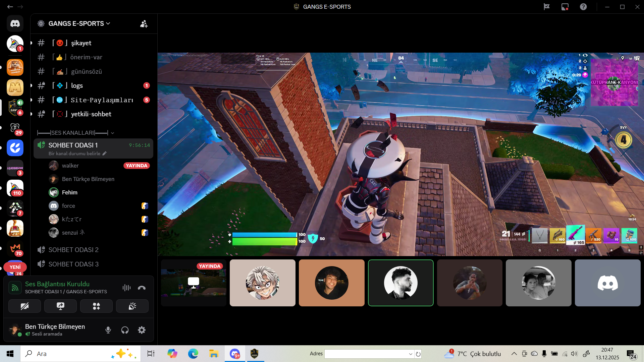The image size is (644, 362).
Task: Edit SOHBET ODASI 1 channel status pencil
Action: point(104,154)
